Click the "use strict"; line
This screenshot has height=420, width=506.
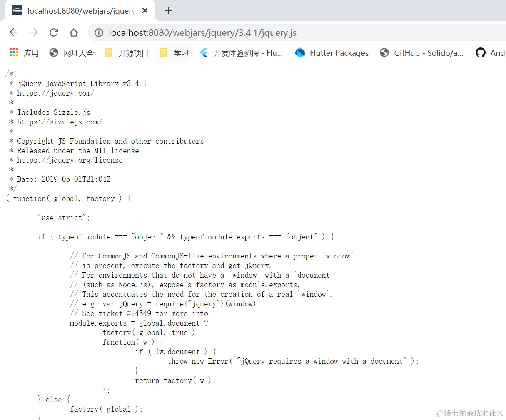(63, 218)
